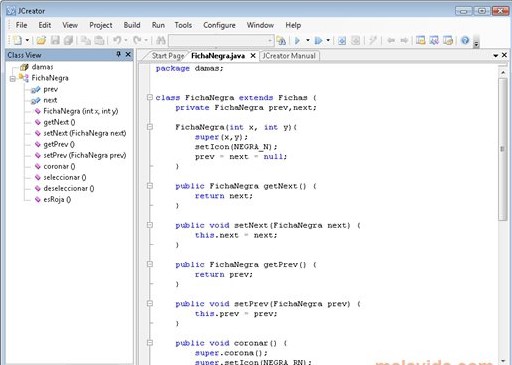Click the wrench tool icon in toolbar
This screenshot has height=365, width=512.
pos(373,41)
